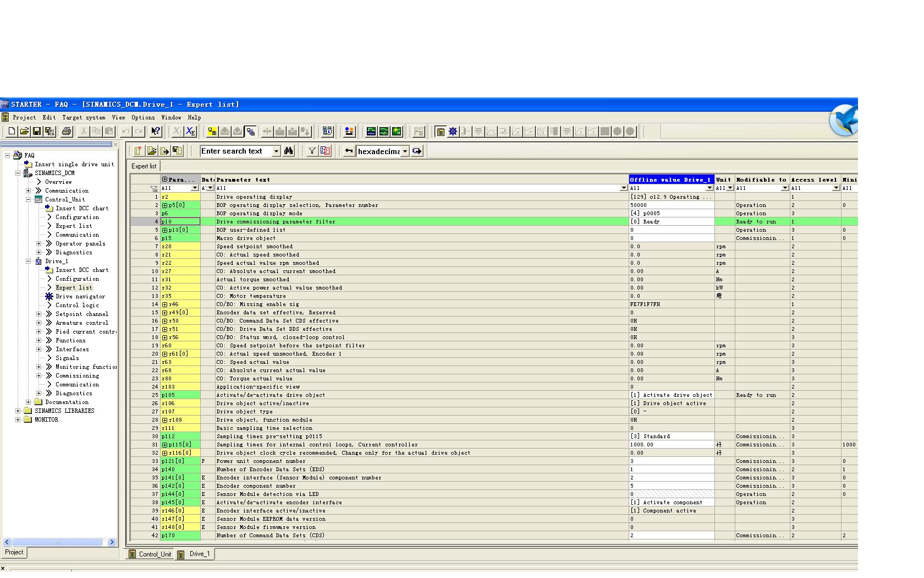Click the printer icon in the toolbar

pos(67,132)
